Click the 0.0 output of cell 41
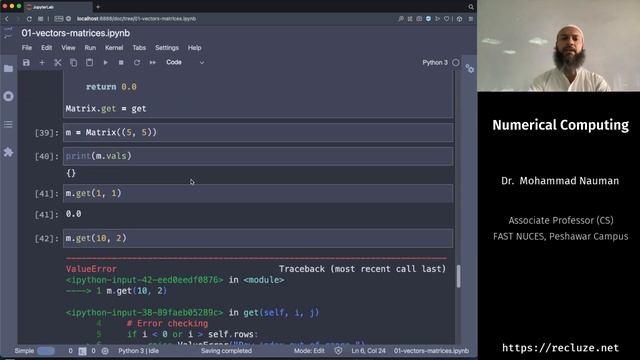Screen dimensions: 640x360 click(73, 214)
